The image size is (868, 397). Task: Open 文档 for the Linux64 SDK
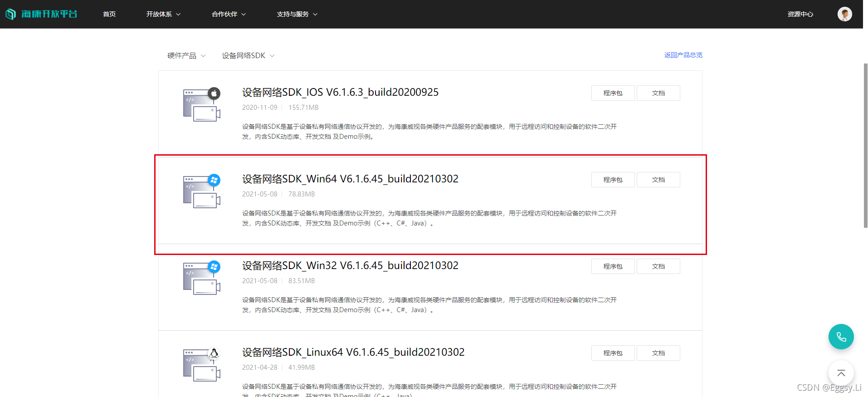click(x=658, y=353)
